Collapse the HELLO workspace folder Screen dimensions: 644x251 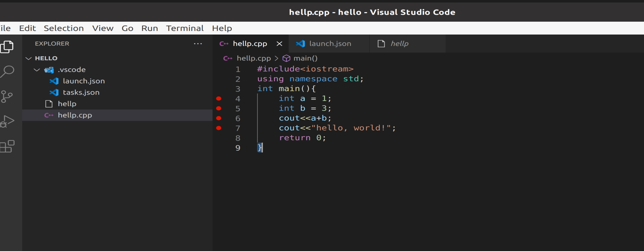click(29, 58)
